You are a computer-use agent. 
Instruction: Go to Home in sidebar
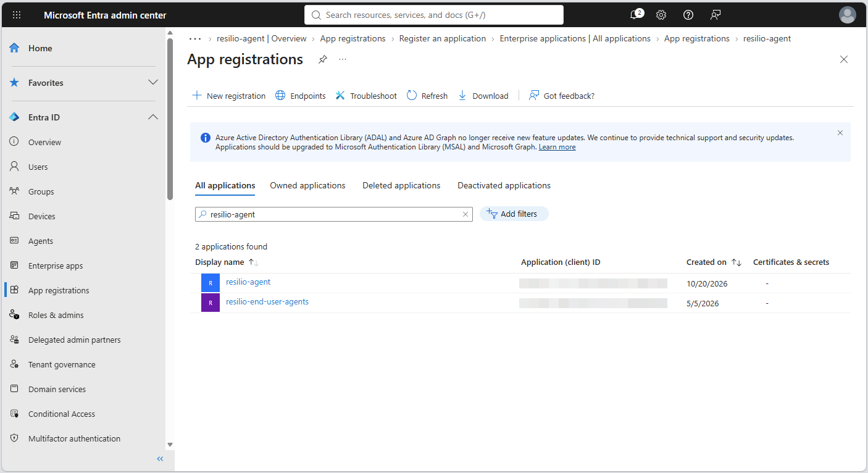click(x=40, y=48)
